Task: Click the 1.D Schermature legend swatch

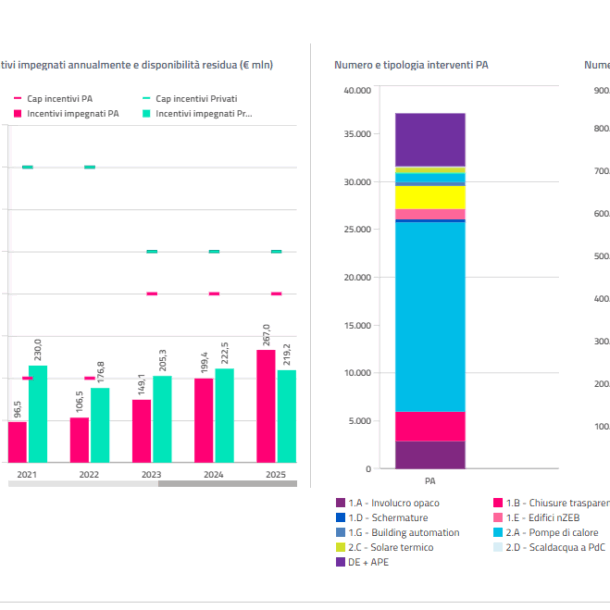Action: coord(340,517)
